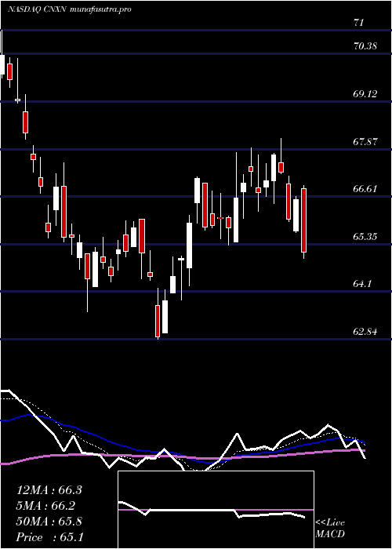Select the 64.1 price level label

click(x=362, y=284)
